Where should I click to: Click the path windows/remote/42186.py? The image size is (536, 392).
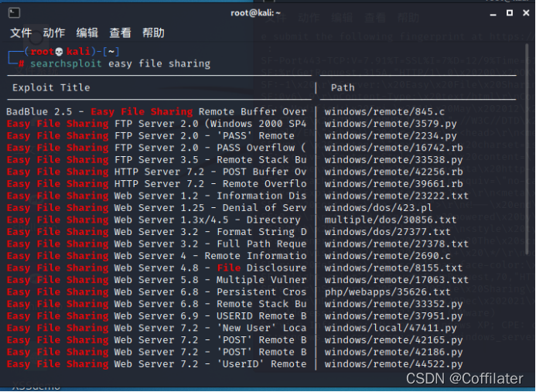(x=394, y=352)
